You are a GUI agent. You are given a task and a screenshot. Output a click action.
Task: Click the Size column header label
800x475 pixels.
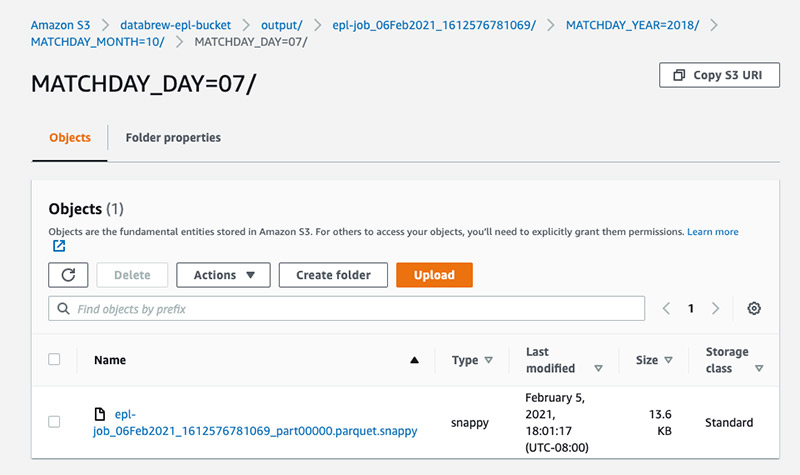point(647,360)
